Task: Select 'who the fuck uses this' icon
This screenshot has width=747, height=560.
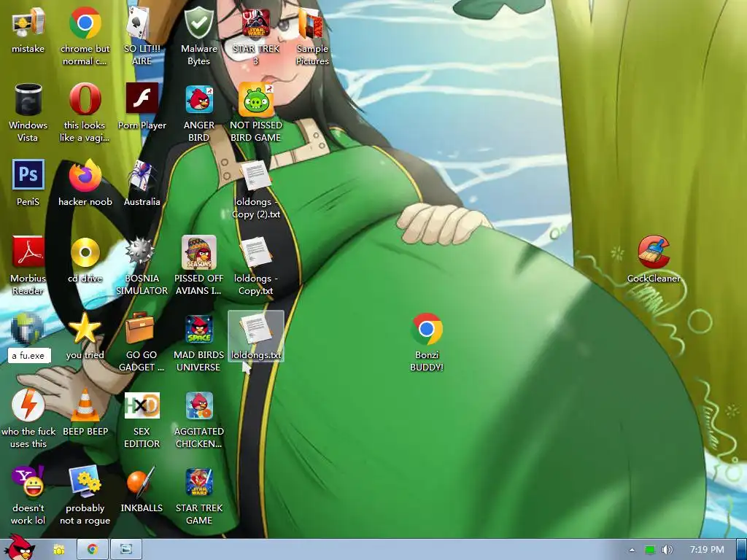Action: click(28, 405)
